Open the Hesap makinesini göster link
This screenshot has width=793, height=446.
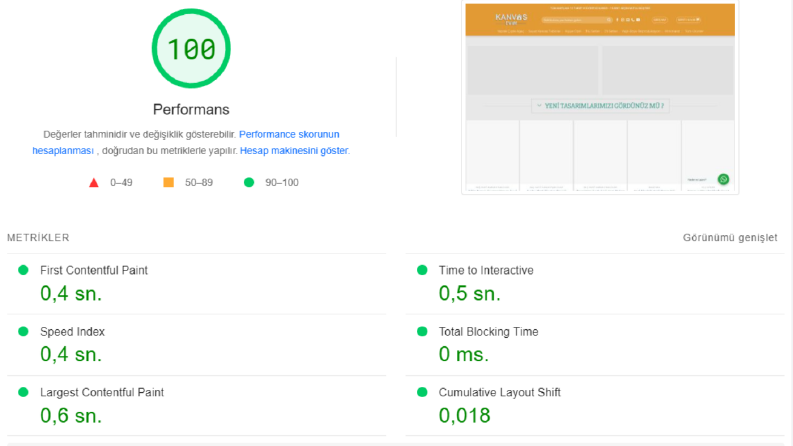(x=294, y=151)
